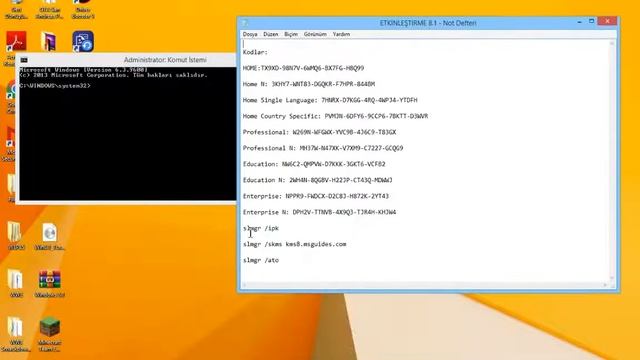Image resolution: width=640 pixels, height=360 pixels.
Task: Click the 'HOME:' key line in Notepad
Action: 303,68
